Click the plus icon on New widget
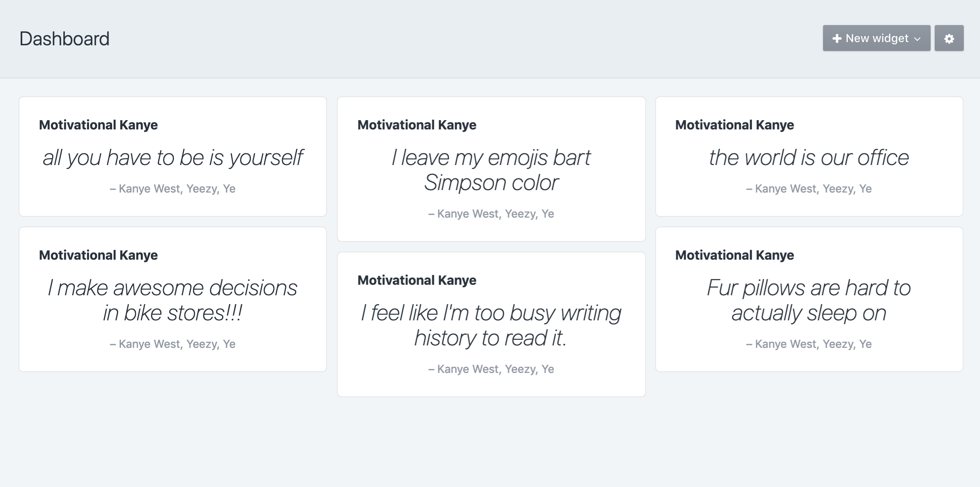 (x=837, y=38)
